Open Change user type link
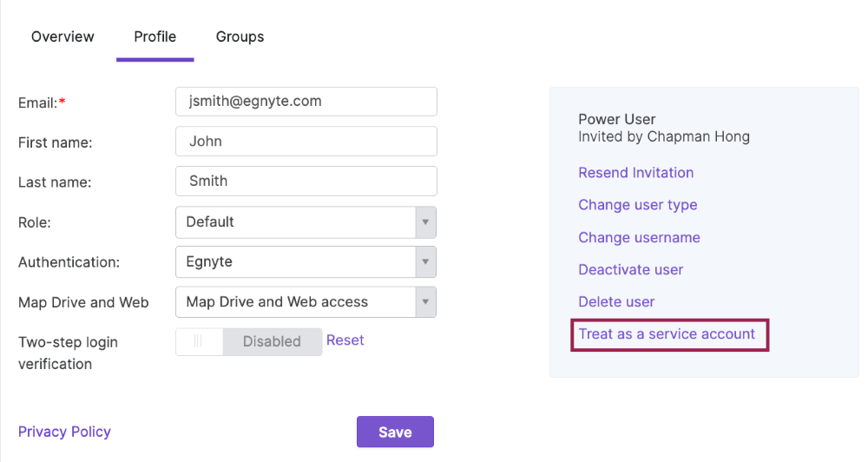 pos(638,205)
